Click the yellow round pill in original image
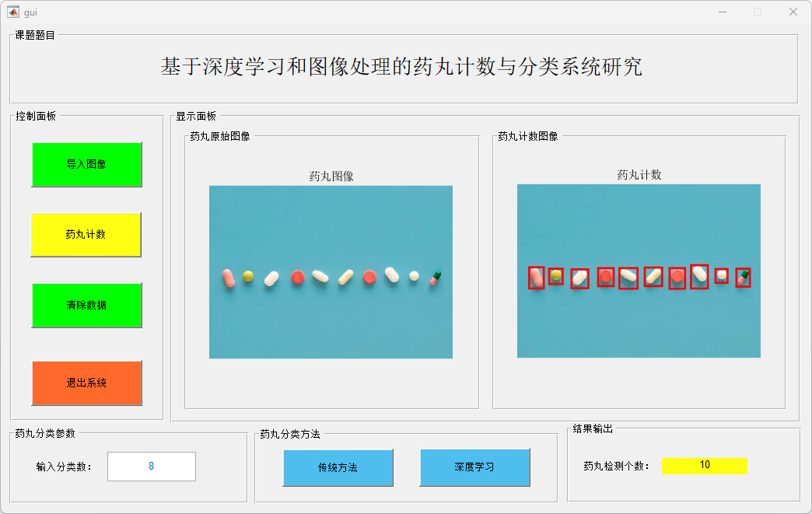 [248, 276]
